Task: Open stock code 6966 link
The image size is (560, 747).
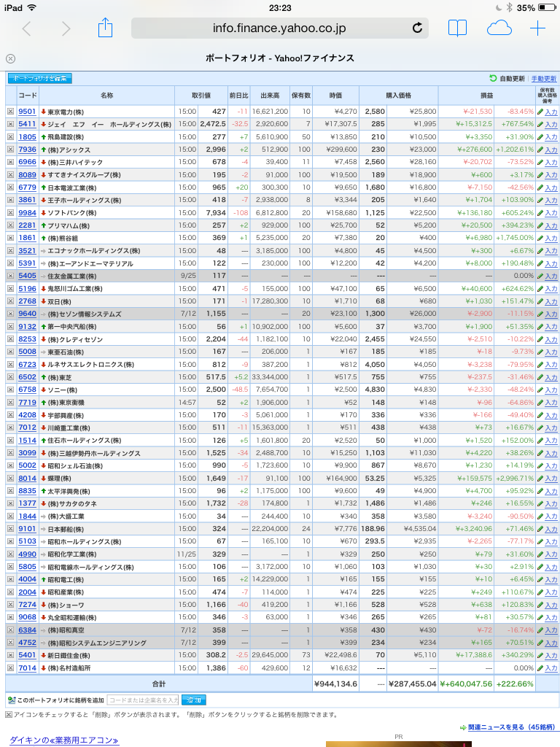Action: pos(27,162)
